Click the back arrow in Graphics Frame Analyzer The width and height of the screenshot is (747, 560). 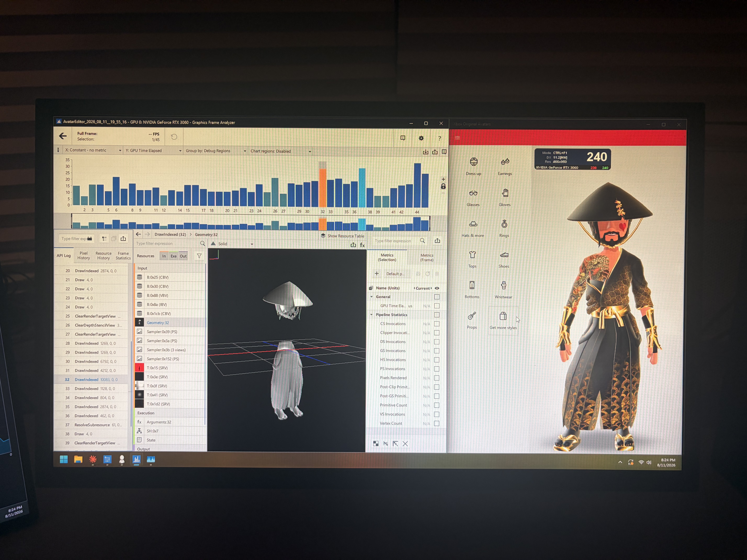click(x=63, y=136)
